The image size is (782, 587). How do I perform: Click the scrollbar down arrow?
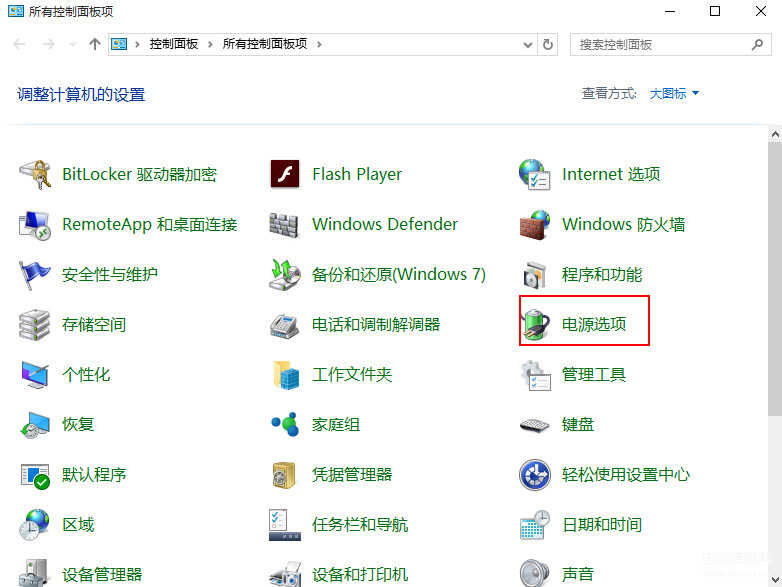pos(775,580)
